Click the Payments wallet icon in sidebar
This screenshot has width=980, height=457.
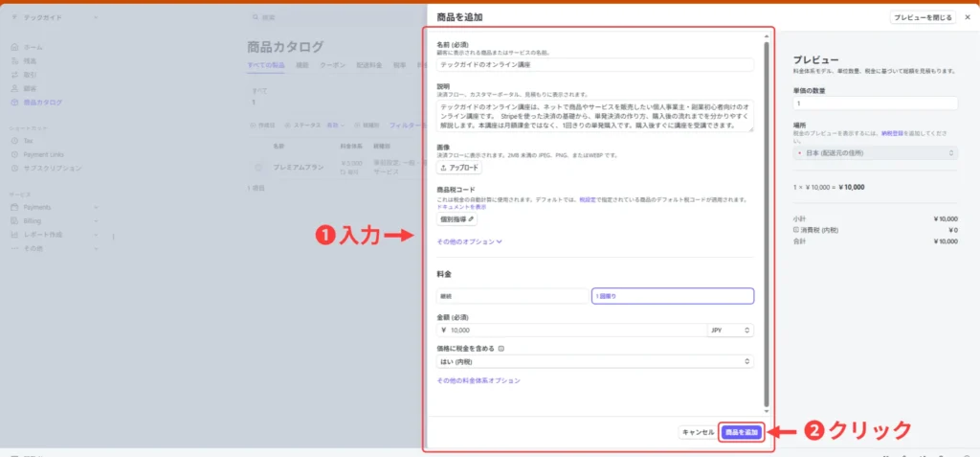click(x=15, y=207)
